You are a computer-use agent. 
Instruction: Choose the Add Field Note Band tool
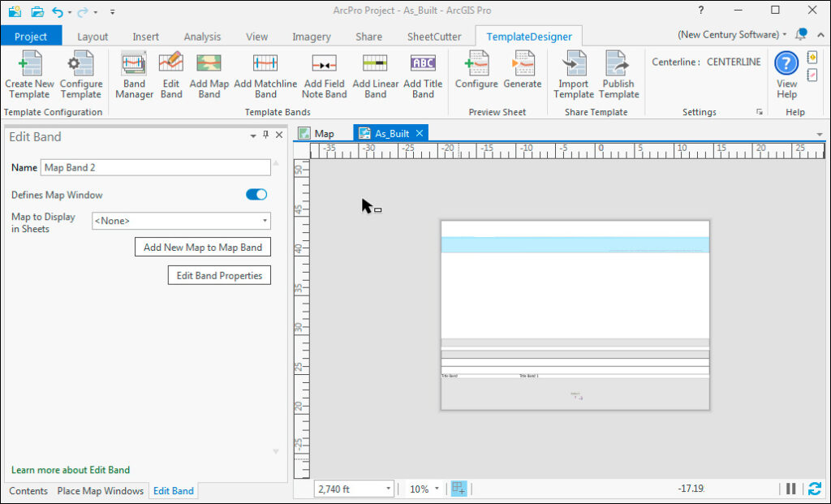pyautogui.click(x=324, y=64)
